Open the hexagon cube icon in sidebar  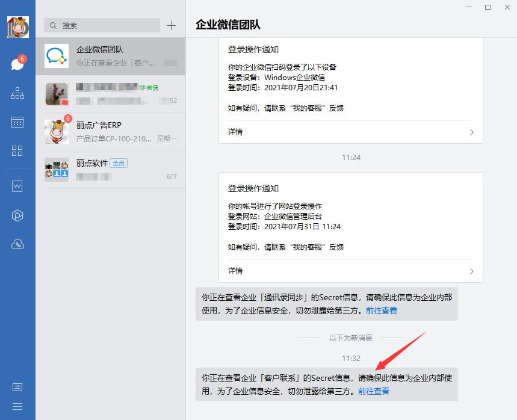(x=17, y=215)
